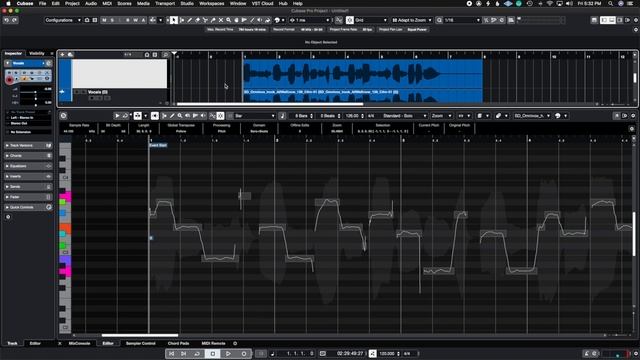The width and height of the screenshot is (640, 360).
Task: Toggle Record Enable on Vocals track inspector
Action: click(9, 80)
